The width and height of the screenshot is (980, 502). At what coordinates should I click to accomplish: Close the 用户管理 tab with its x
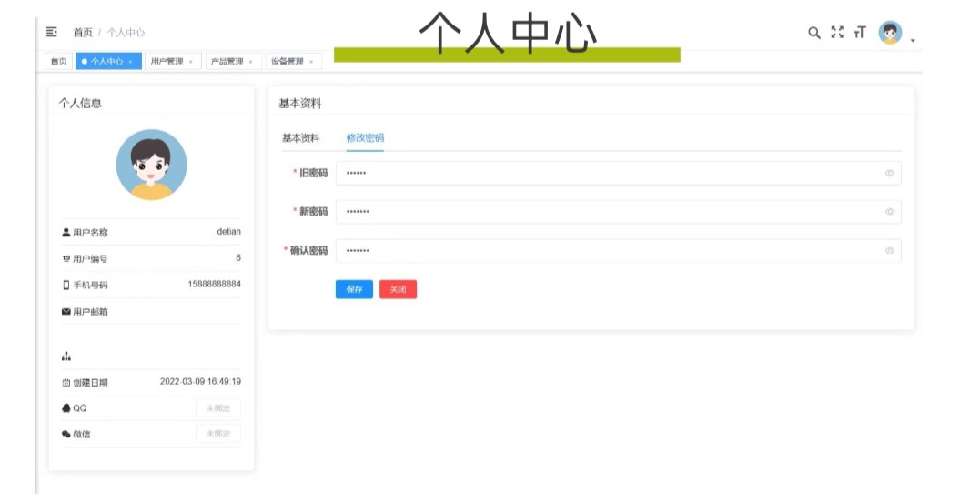tap(191, 62)
